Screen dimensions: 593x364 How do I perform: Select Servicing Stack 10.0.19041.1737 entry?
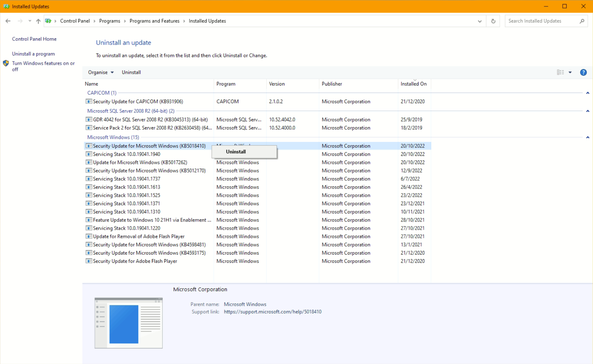pos(127,179)
